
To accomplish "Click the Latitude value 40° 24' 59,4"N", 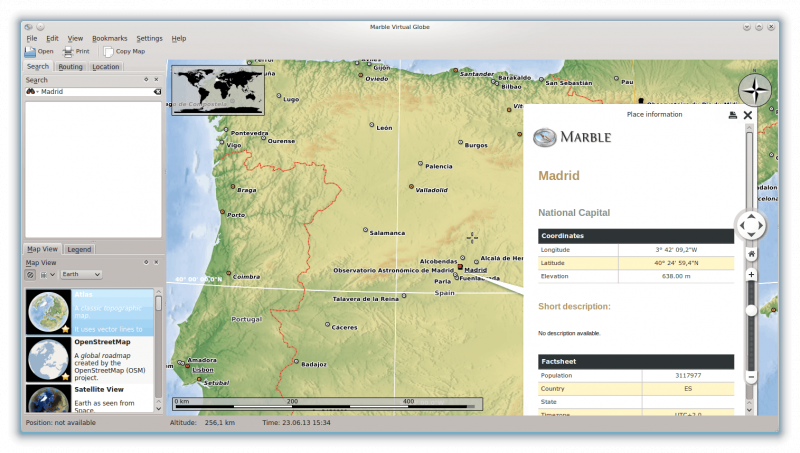I will click(x=676, y=263).
